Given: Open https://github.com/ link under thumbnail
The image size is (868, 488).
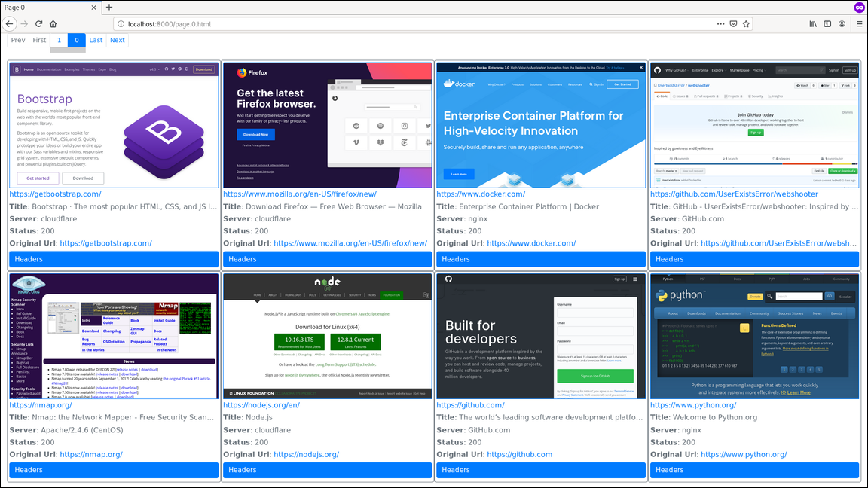Looking at the screenshot, I should point(470,405).
